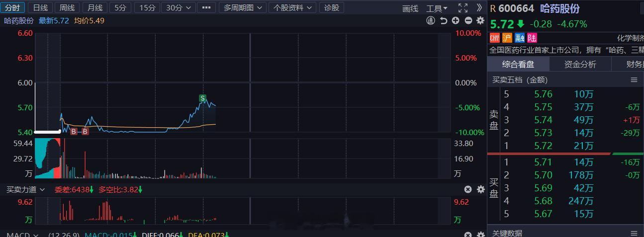Open MACD panel settings gear

pos(480,235)
